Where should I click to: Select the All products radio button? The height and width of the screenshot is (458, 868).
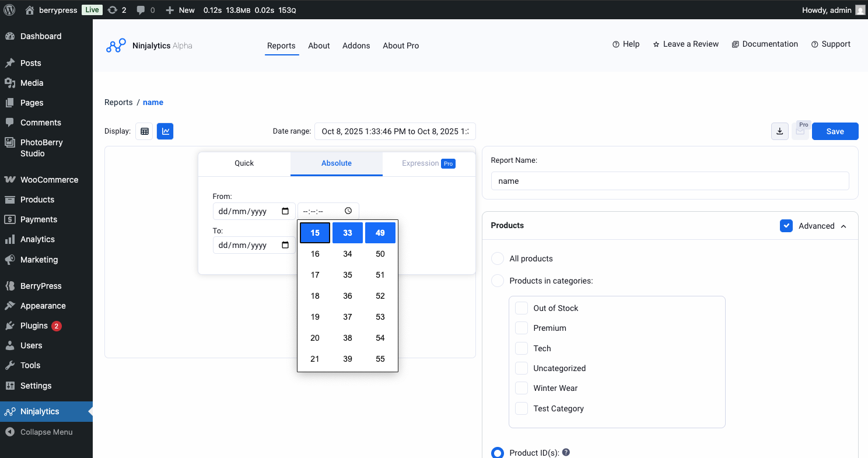click(497, 258)
